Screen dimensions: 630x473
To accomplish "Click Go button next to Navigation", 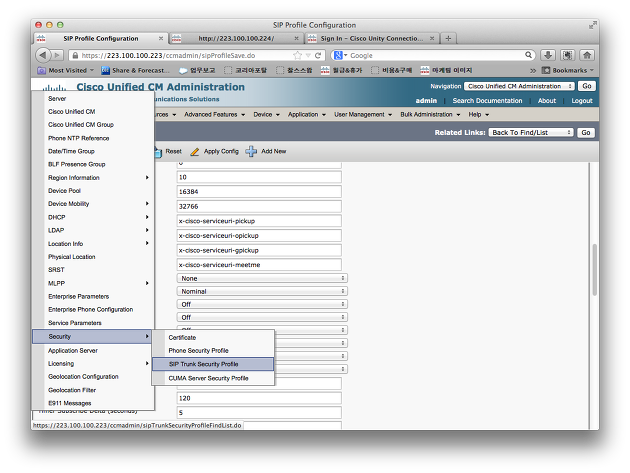I will (x=587, y=86).
